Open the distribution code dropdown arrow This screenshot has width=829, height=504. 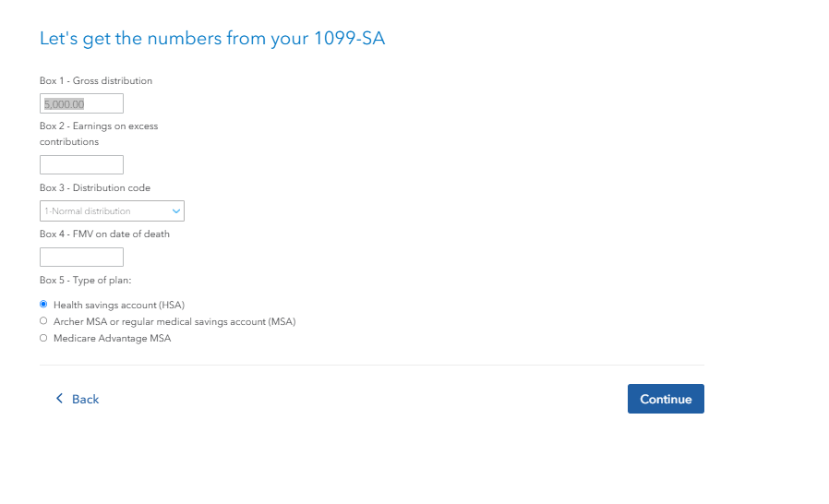[176, 211]
